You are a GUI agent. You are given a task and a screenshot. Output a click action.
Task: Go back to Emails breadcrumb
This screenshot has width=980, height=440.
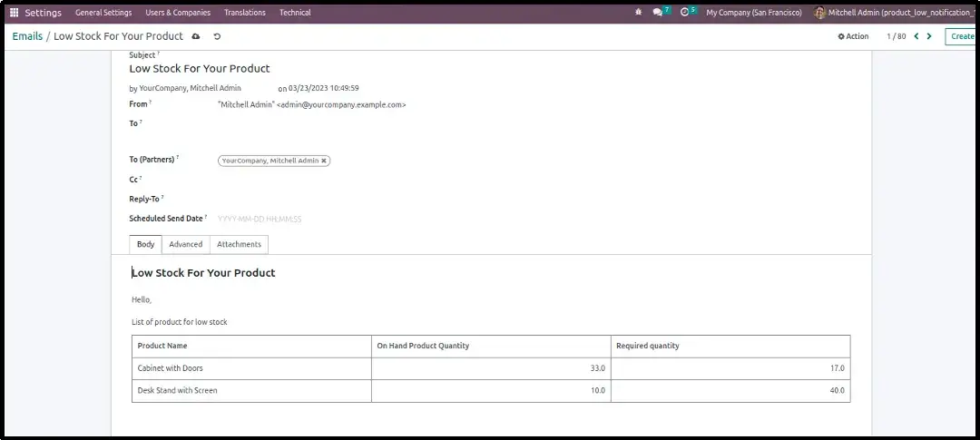click(27, 36)
